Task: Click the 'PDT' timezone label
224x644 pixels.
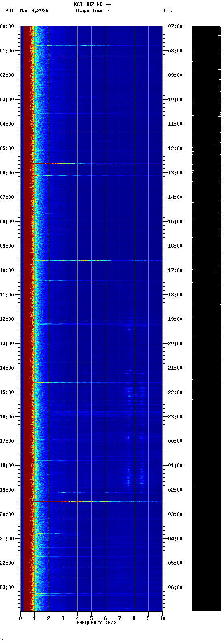Action: coord(10,11)
